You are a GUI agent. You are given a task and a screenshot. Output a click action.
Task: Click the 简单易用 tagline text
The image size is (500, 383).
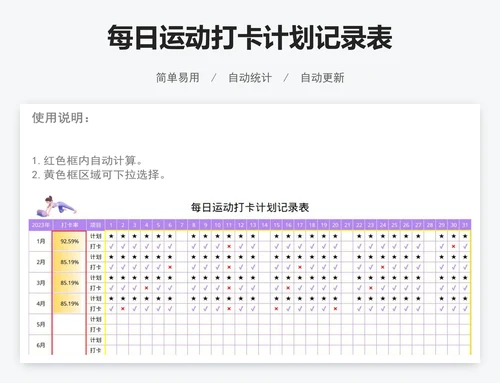point(178,78)
